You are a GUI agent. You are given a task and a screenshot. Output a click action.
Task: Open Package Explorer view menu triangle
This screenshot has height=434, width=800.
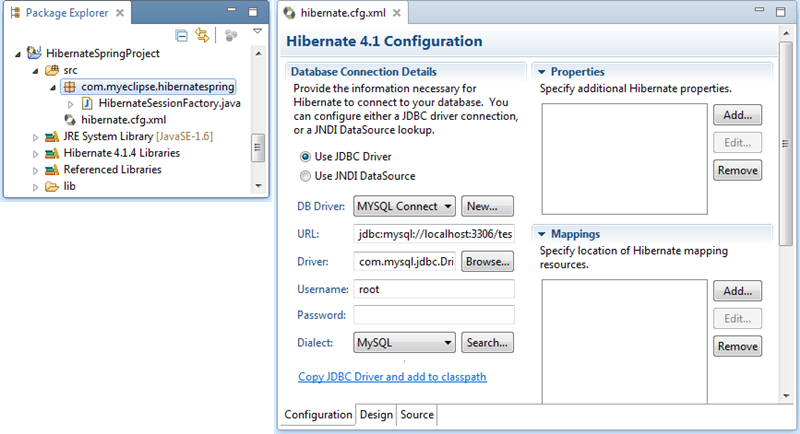click(257, 33)
